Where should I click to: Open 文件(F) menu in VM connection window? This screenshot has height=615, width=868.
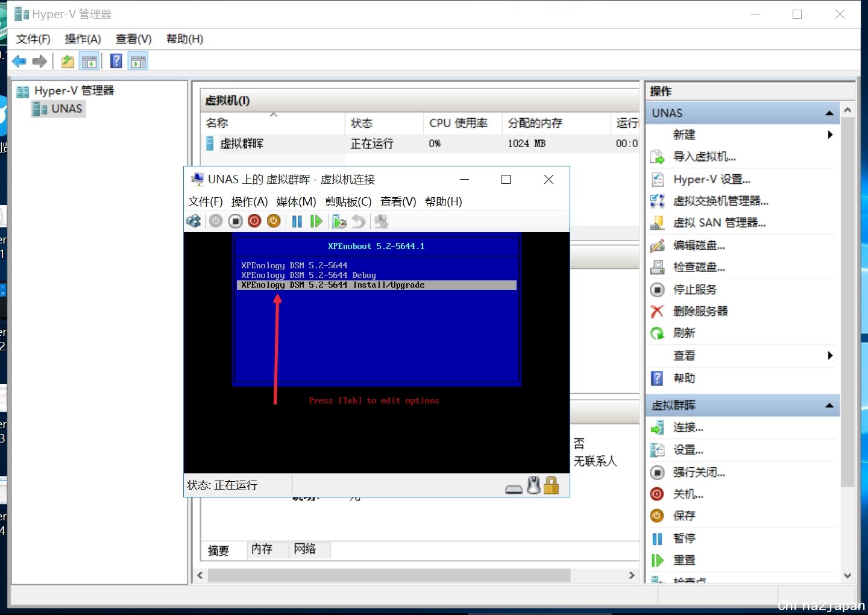point(205,202)
